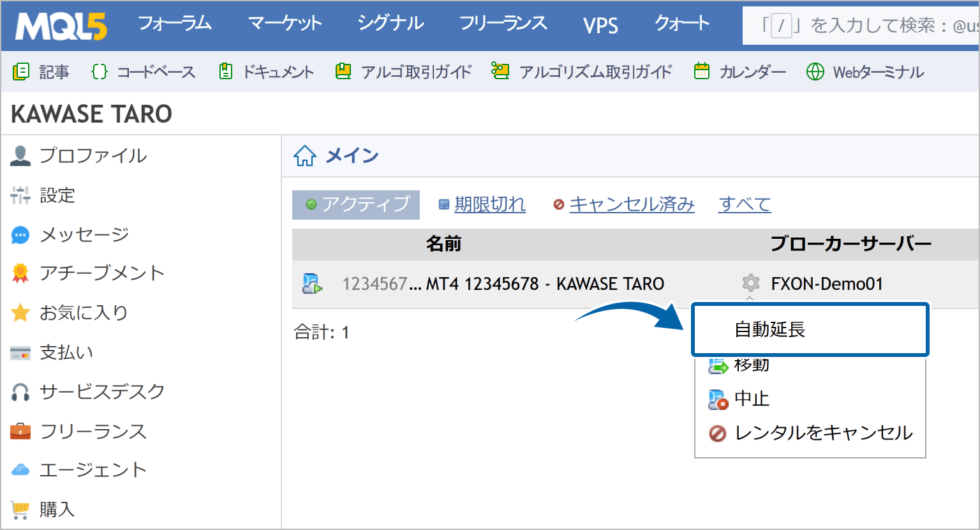Click the アチーブメント medal icon

[x=20, y=273]
